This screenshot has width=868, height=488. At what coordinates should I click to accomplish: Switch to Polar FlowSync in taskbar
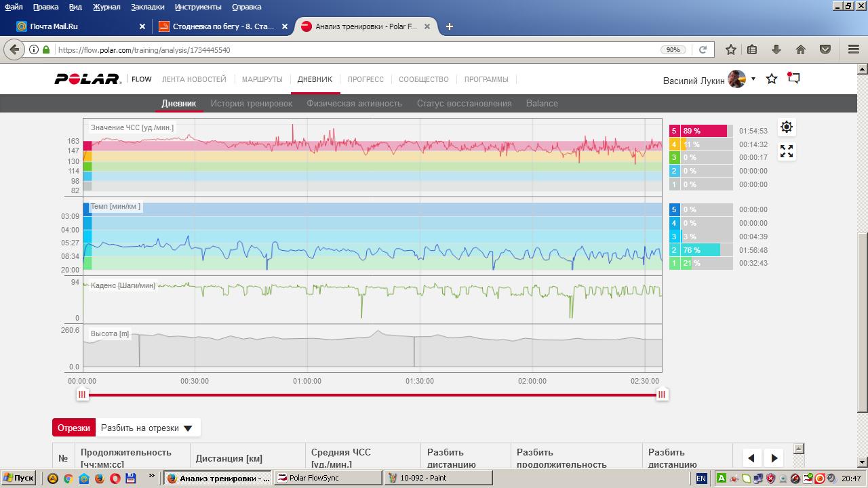point(328,478)
